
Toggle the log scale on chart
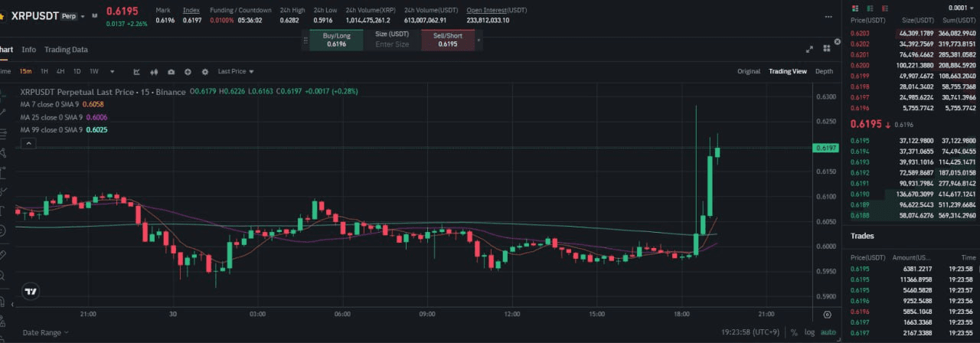pyautogui.click(x=810, y=332)
